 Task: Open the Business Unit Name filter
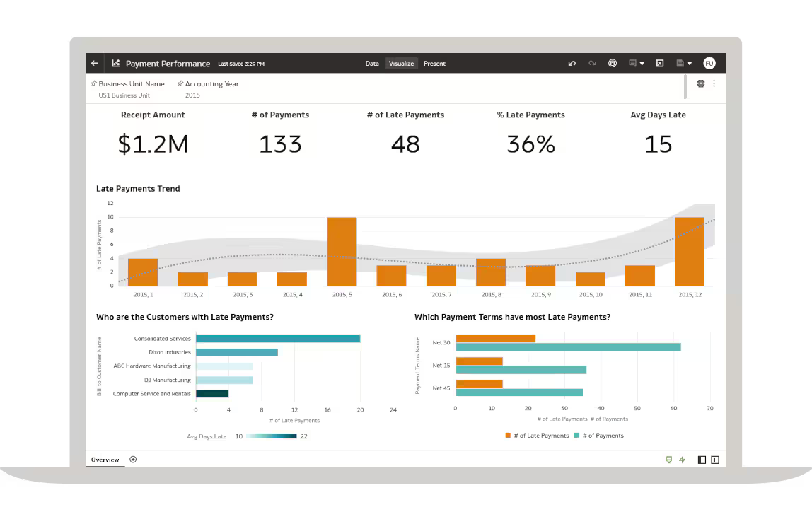click(x=131, y=84)
